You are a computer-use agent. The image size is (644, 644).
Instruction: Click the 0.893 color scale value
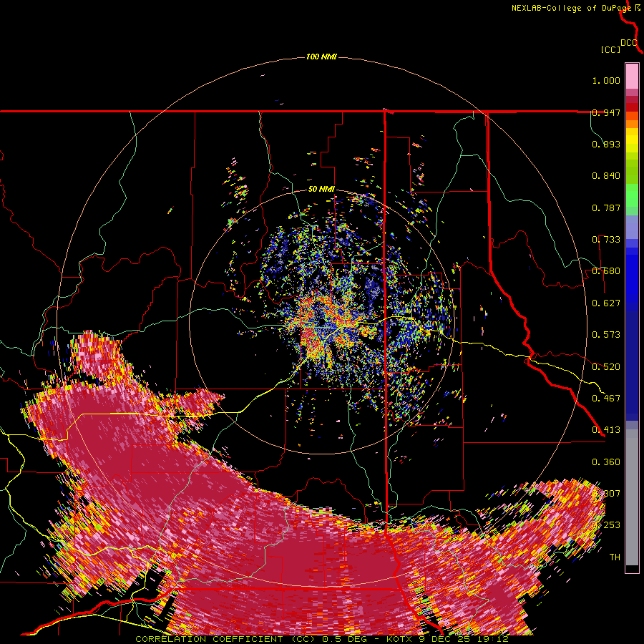click(x=606, y=144)
